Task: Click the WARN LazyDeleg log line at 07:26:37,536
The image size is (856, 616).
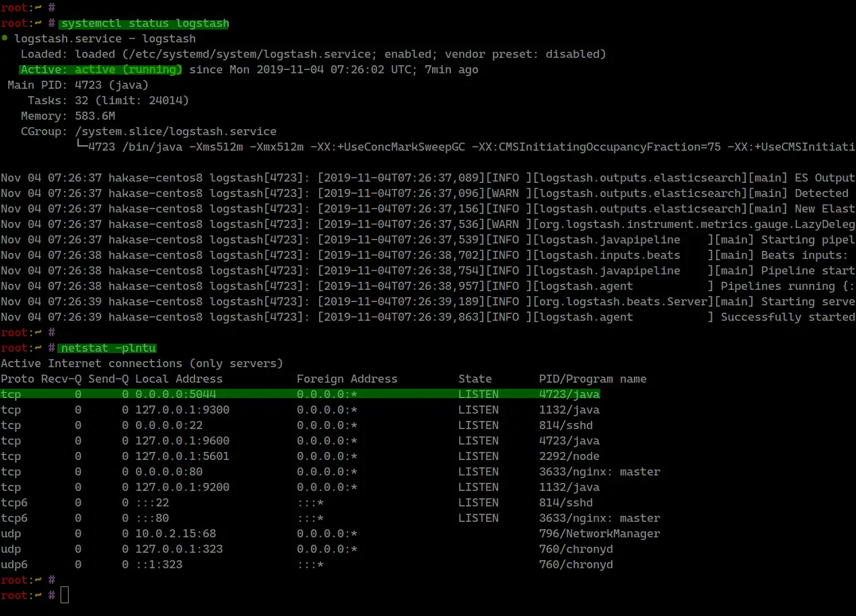Action: [x=428, y=225]
